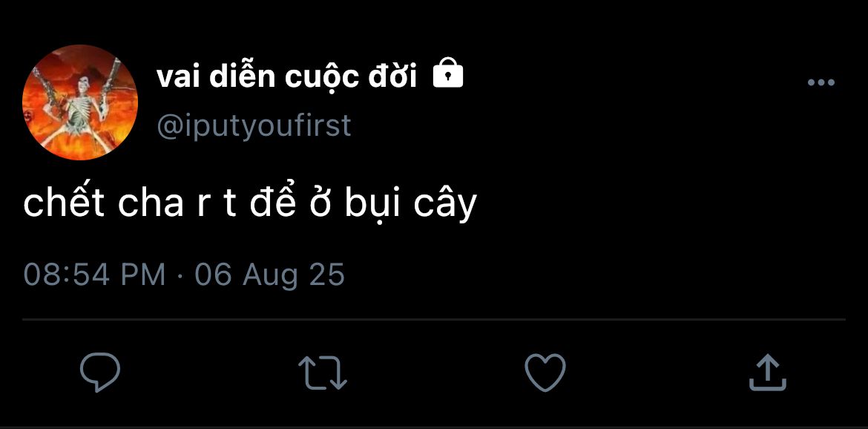Click the word chết at tweet start
The height and width of the screenshot is (429, 868).
pos(65,203)
